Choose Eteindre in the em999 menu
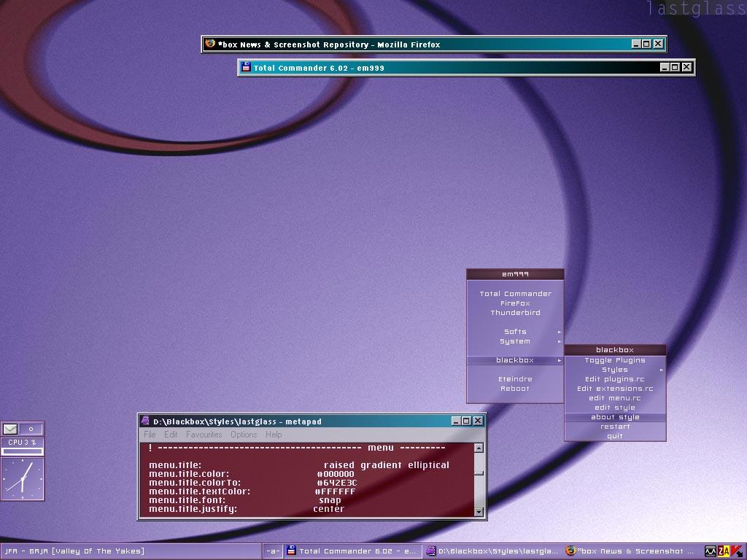 (515, 379)
